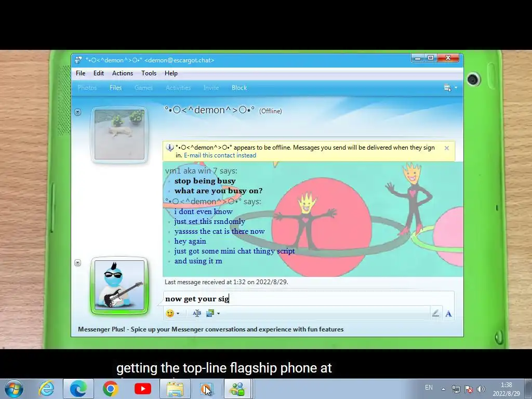Image resolution: width=532 pixels, height=399 pixels.
Task: Click the contact name °•O<^demon^>O•°
Action: tap(209, 110)
